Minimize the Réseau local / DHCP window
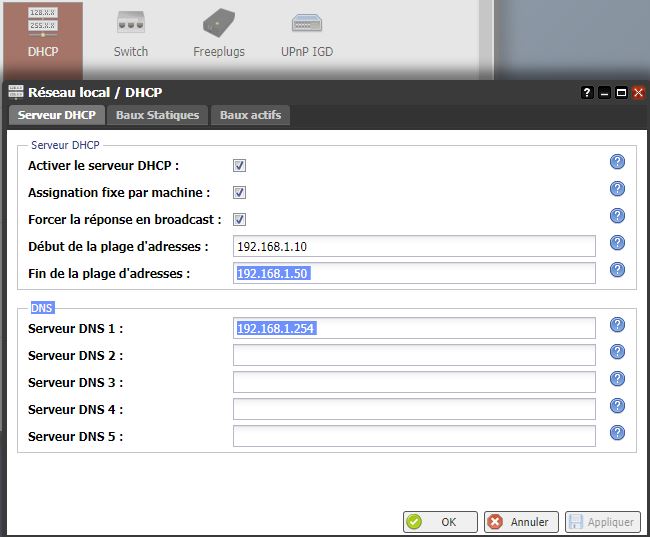This screenshot has height=537, width=650. tap(604, 92)
